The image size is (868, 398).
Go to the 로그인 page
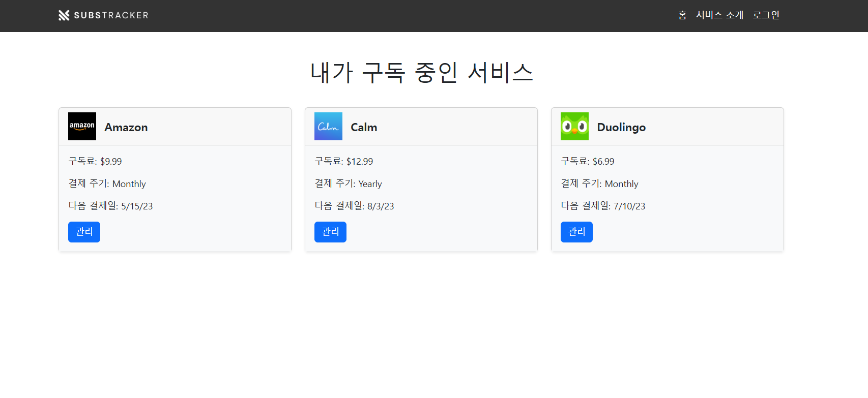pyautogui.click(x=766, y=15)
